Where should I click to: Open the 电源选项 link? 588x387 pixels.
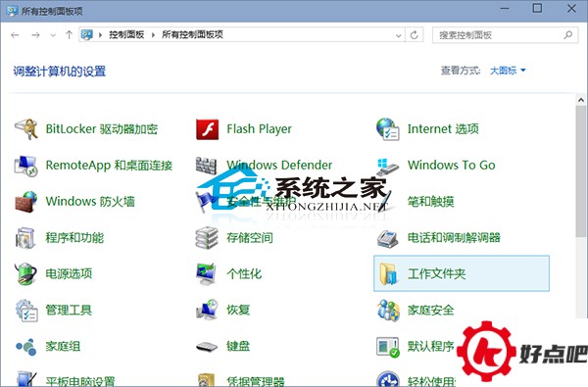(69, 273)
